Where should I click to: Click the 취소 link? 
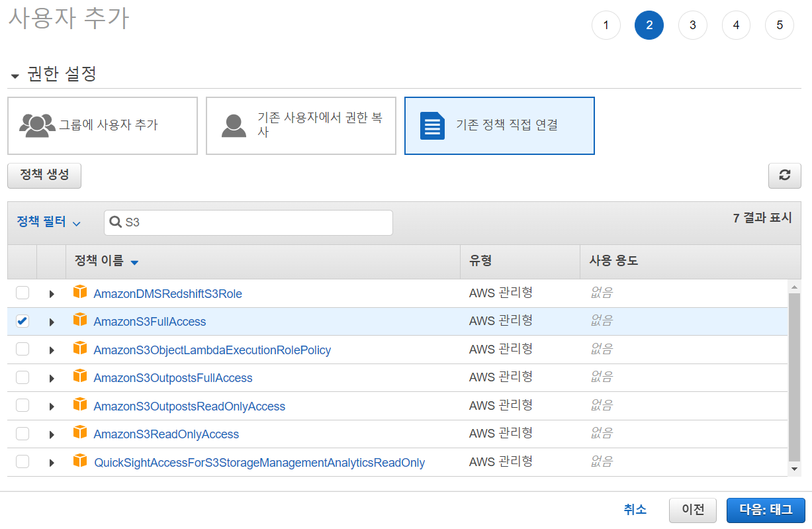pos(635,509)
